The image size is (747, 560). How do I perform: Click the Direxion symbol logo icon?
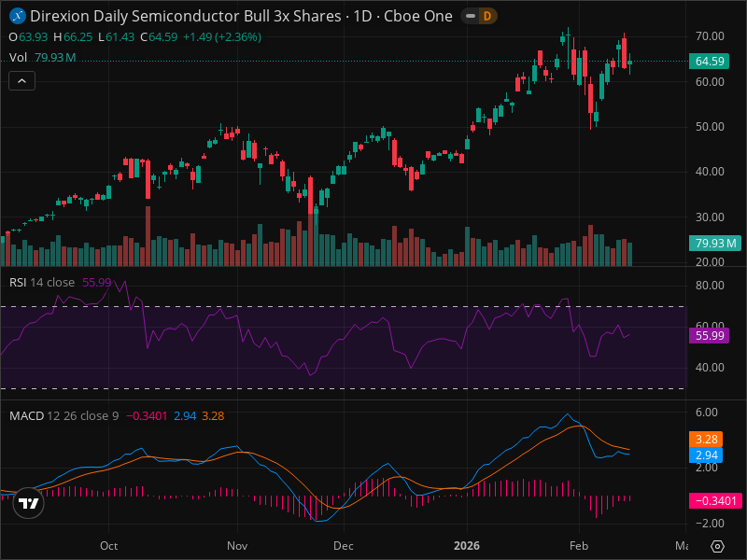18,16
